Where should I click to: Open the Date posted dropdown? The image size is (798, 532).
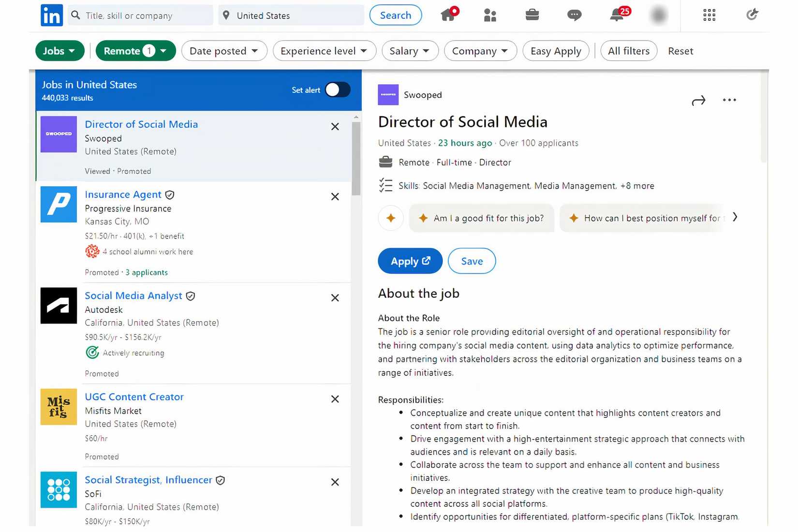(x=224, y=51)
